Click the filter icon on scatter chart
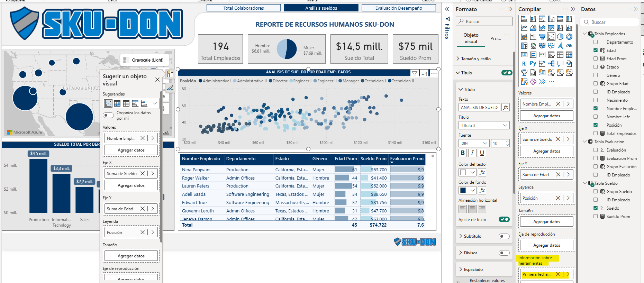Image resolution: width=644 pixels, height=283 pixels. pos(414,73)
